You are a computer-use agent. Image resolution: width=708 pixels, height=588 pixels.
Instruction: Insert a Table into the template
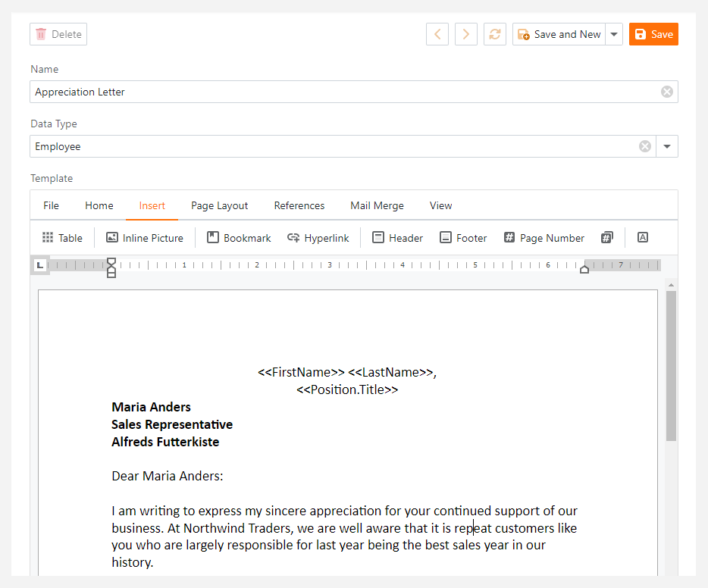coord(61,237)
